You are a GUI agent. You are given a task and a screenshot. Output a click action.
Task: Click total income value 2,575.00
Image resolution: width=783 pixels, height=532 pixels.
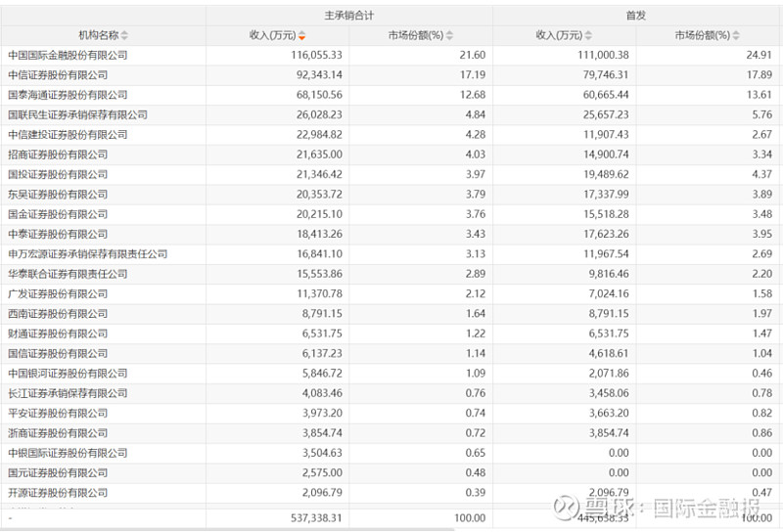tap(322, 473)
